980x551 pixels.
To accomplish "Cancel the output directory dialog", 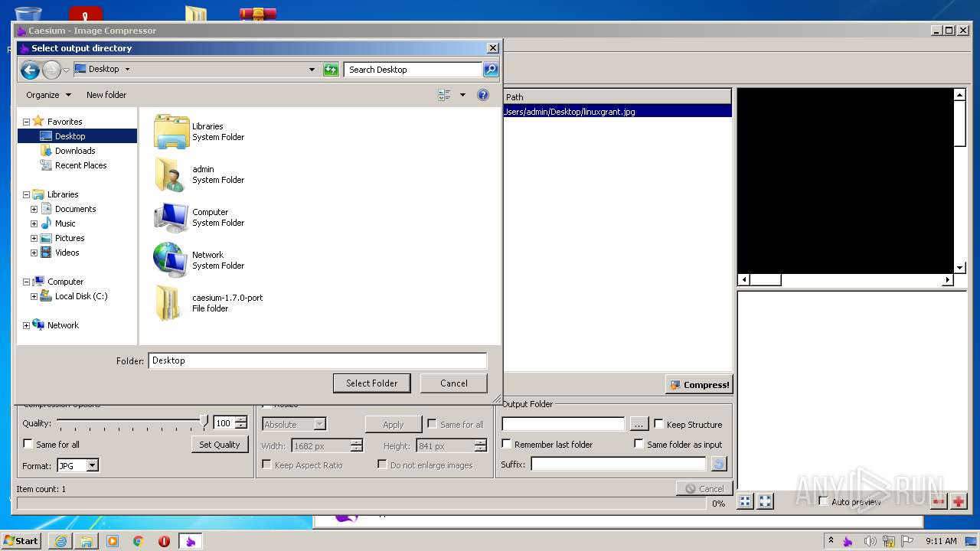I will [x=454, y=383].
